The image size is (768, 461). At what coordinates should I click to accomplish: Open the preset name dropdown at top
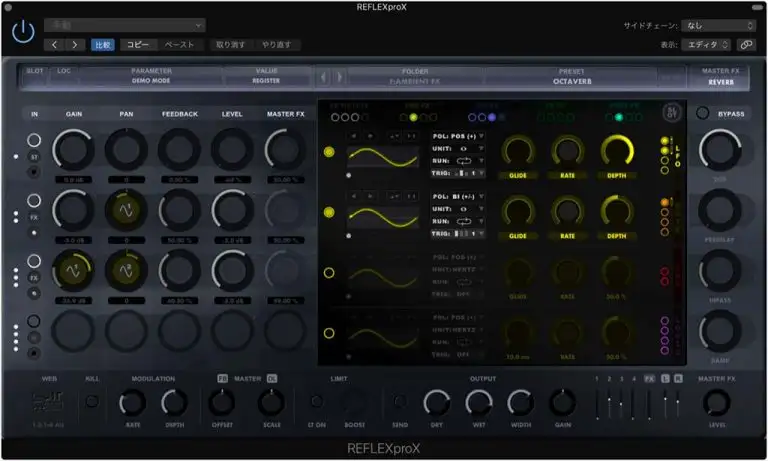[x=124, y=25]
